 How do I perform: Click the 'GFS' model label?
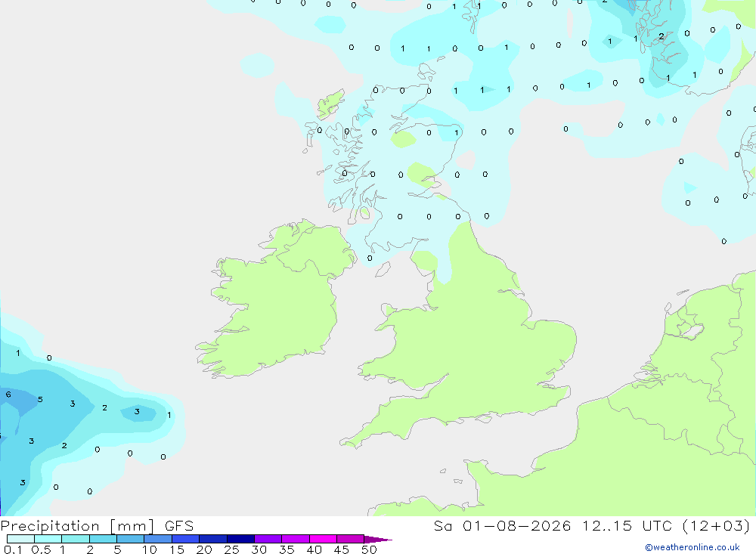[x=179, y=526]
